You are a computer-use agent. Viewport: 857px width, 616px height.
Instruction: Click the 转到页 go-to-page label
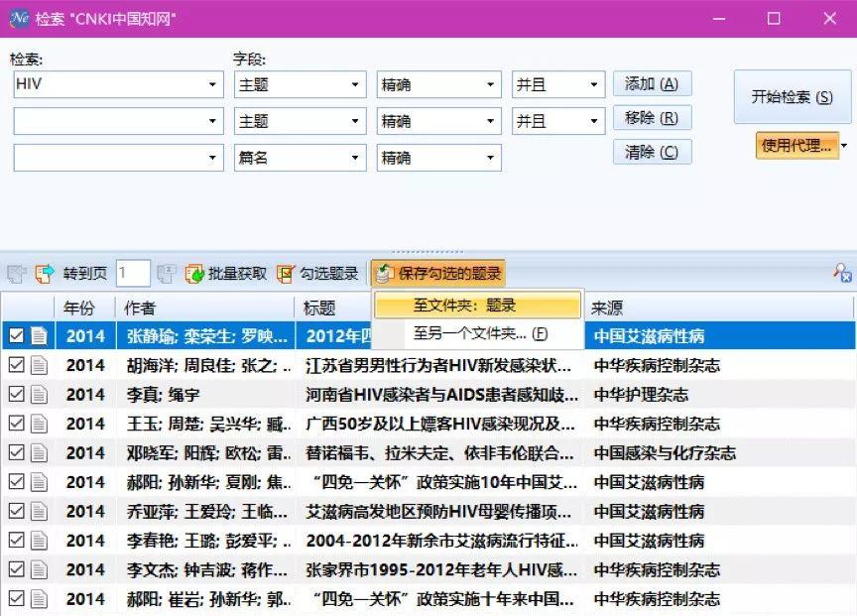click(x=84, y=274)
